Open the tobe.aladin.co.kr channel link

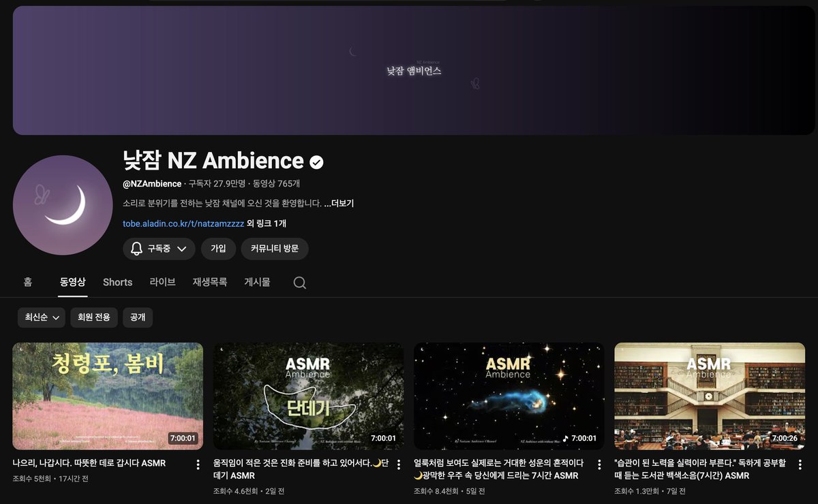point(183,223)
